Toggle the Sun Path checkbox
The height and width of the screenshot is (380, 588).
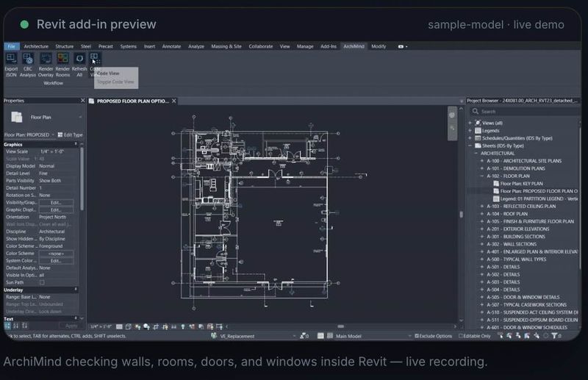point(42,282)
